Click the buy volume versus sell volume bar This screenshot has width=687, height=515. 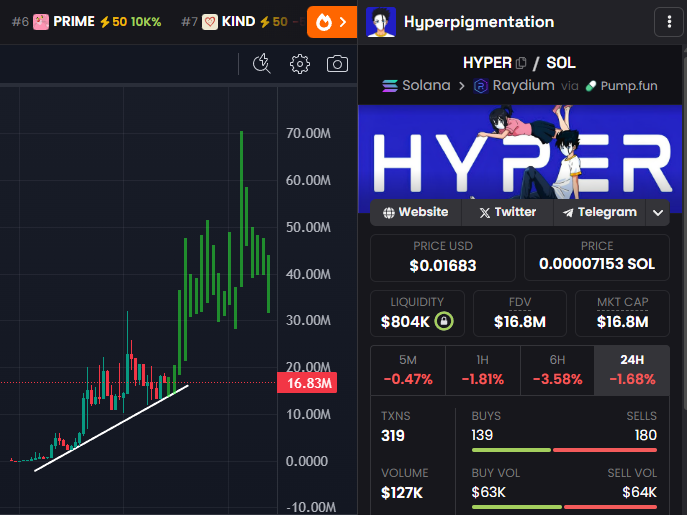coord(564,507)
